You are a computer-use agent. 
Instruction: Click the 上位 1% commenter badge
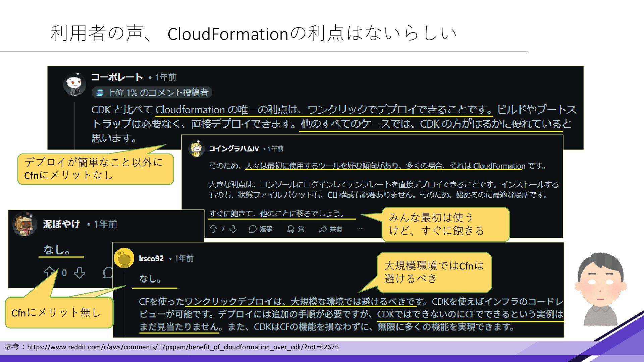[x=152, y=93]
